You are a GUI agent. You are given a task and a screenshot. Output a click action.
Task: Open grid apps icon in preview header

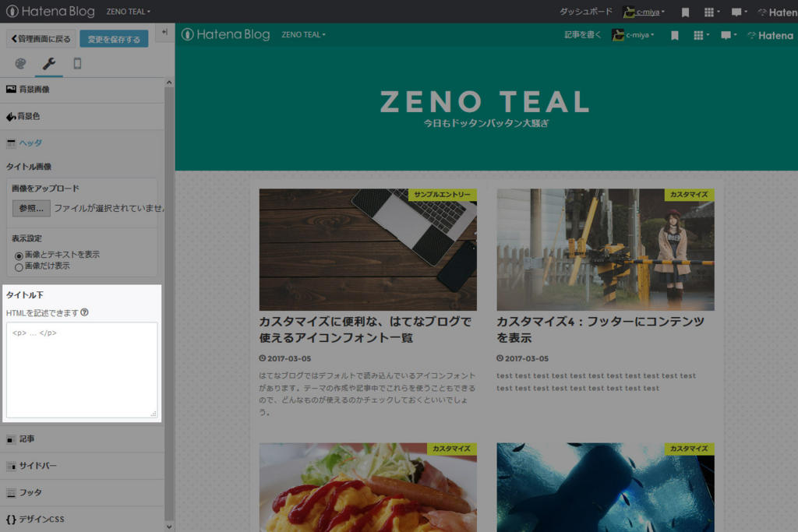point(701,35)
